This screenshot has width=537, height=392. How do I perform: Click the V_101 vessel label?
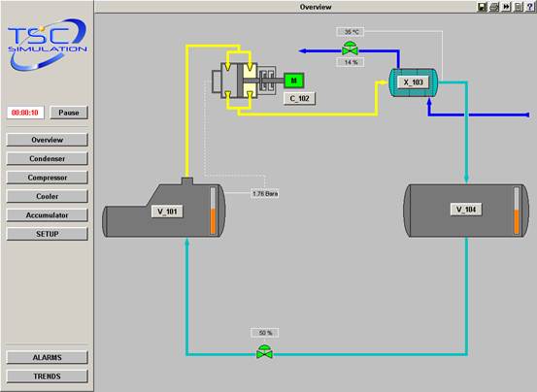click(x=167, y=212)
